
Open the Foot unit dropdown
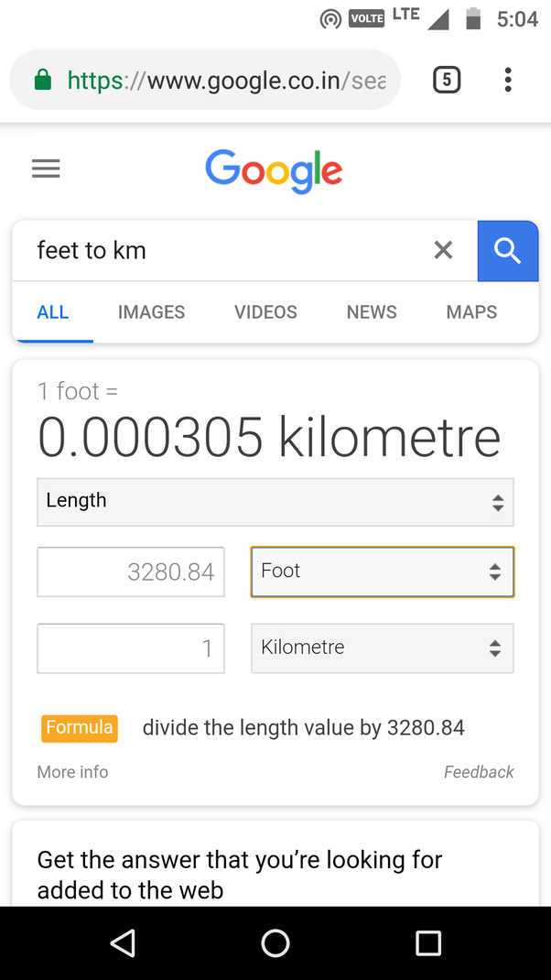(x=383, y=572)
